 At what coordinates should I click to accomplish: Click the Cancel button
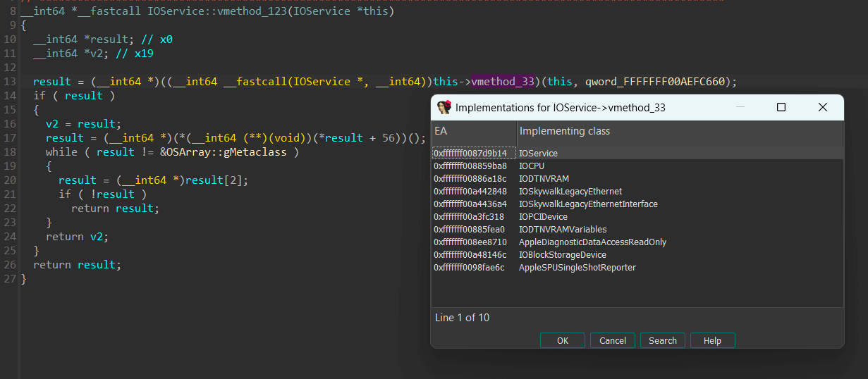[x=613, y=340]
